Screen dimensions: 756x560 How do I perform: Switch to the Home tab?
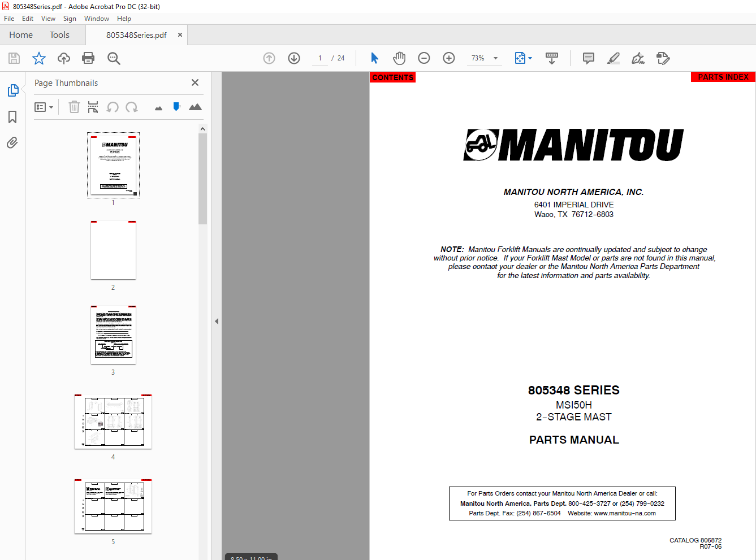(x=21, y=35)
